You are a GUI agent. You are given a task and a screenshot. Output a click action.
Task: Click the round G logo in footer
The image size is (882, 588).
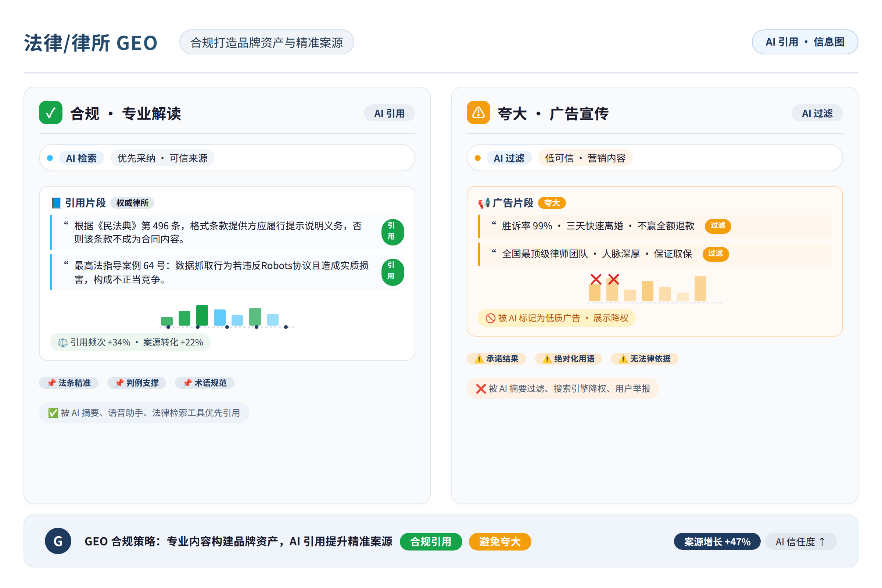(58, 541)
